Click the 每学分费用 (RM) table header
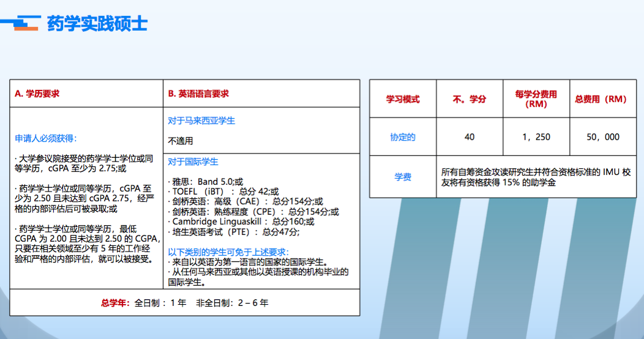The height and width of the screenshot is (339, 644). (x=536, y=99)
